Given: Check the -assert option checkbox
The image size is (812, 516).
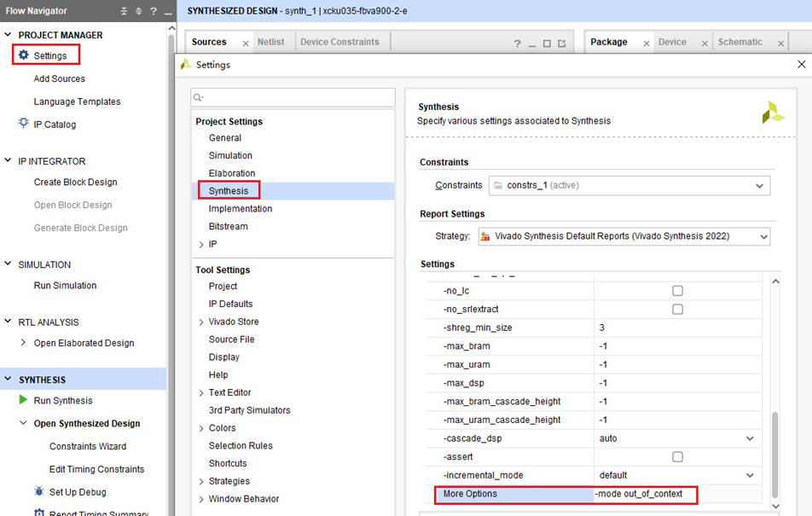Looking at the screenshot, I should point(677,456).
